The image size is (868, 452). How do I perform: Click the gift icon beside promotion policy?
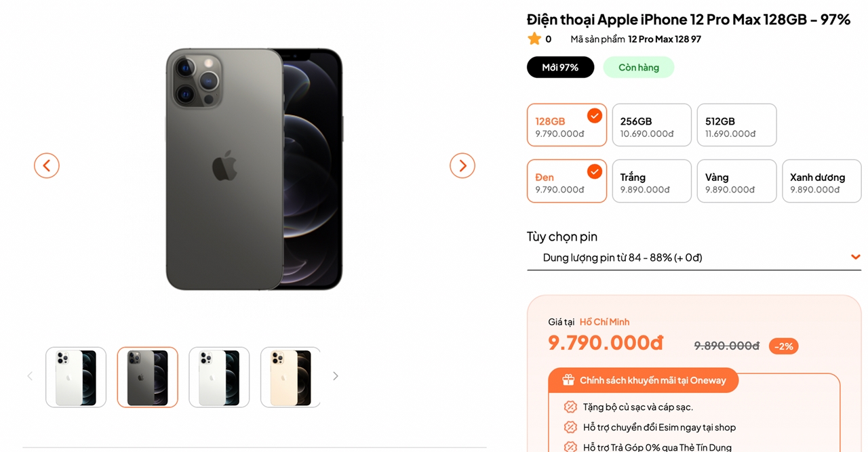(568, 380)
